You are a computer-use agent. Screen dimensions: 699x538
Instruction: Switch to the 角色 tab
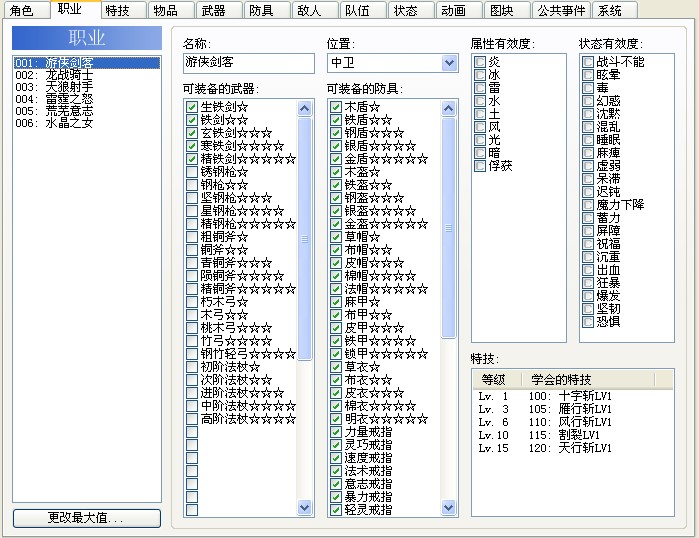pyautogui.click(x=26, y=10)
